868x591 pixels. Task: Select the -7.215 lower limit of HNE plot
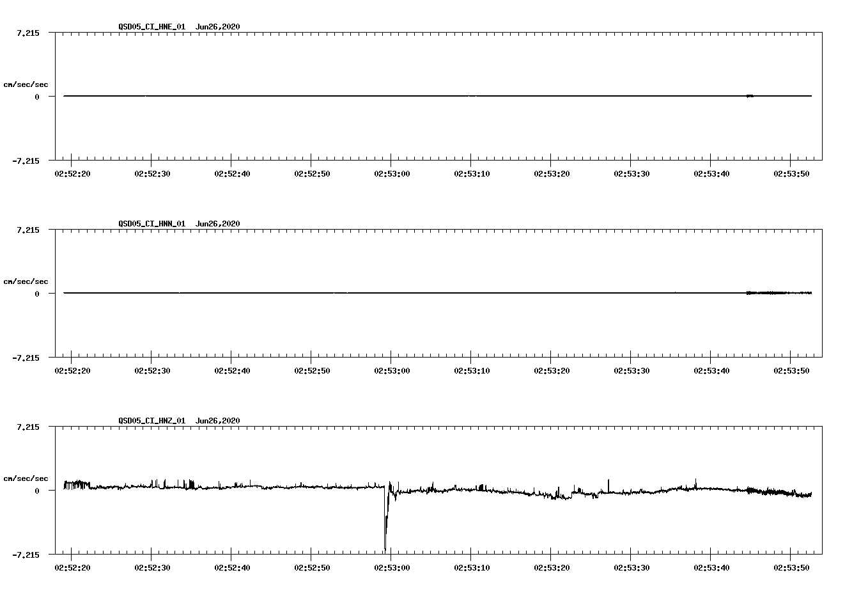click(26, 161)
